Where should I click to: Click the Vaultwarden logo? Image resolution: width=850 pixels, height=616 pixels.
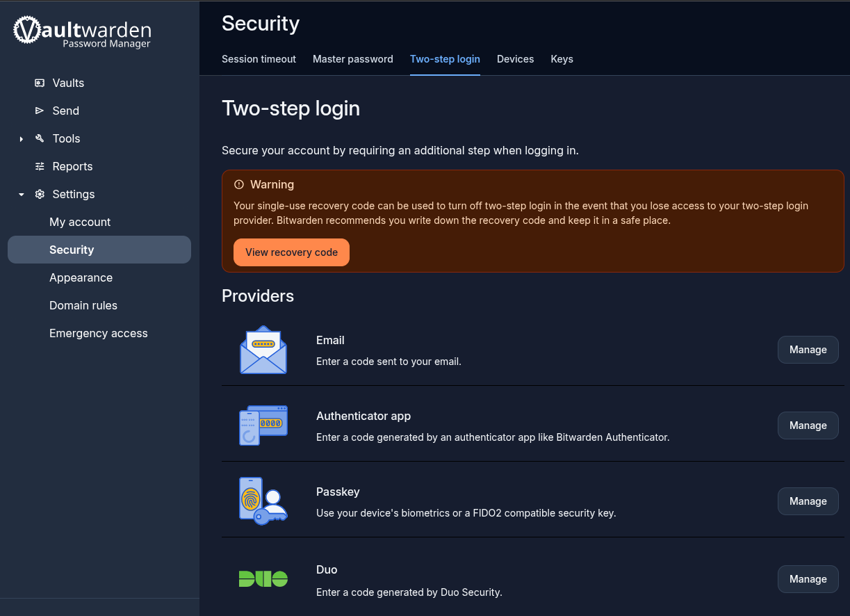tap(82, 31)
